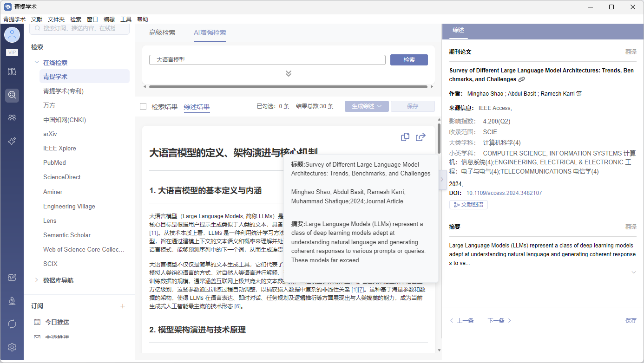Open the team group sidebar icon

(x=12, y=118)
